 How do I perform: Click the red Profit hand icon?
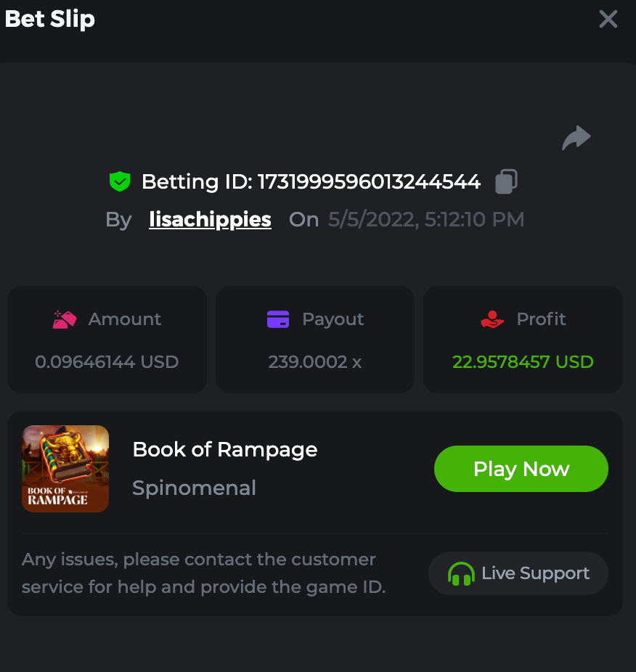point(492,319)
